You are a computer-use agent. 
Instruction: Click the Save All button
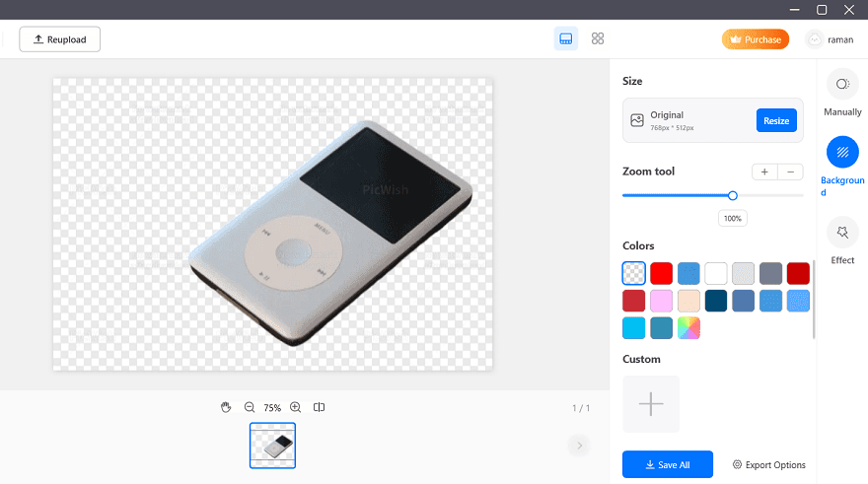click(668, 464)
